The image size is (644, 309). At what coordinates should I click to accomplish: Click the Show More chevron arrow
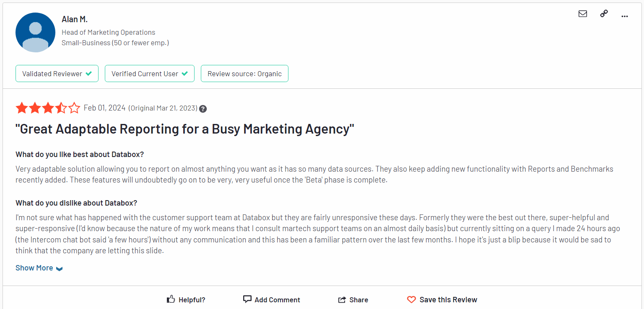tap(59, 269)
